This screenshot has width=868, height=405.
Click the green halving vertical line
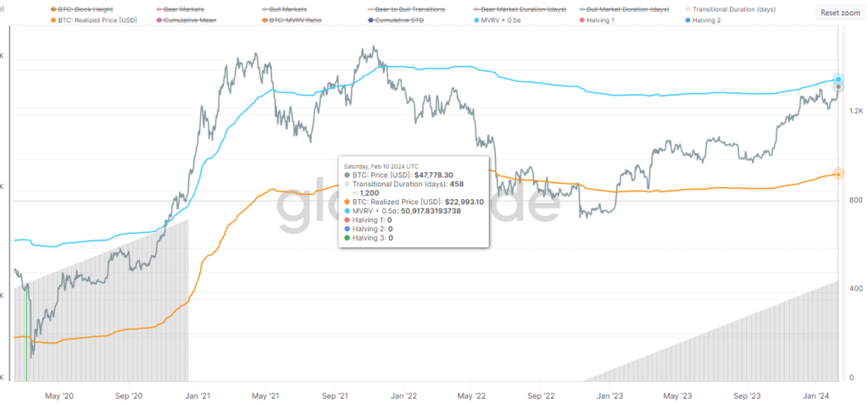26,332
